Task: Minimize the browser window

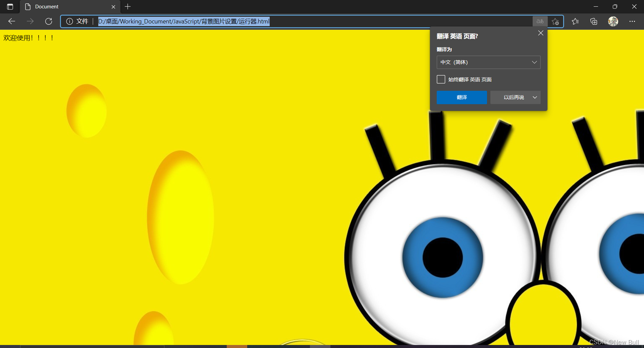Action: [x=596, y=7]
